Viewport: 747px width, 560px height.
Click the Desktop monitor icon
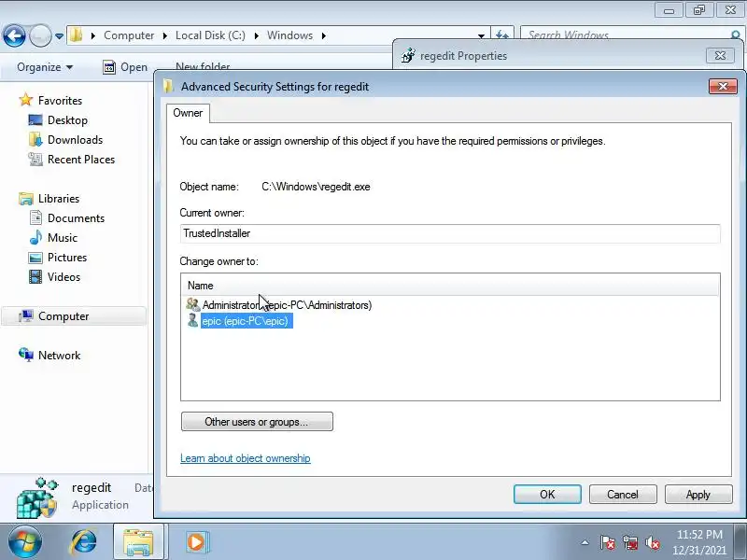(35, 120)
